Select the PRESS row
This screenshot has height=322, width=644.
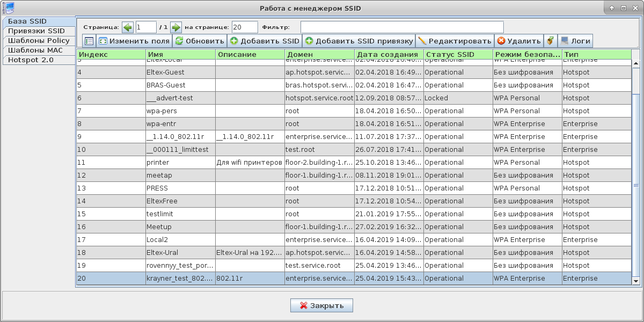coord(354,188)
